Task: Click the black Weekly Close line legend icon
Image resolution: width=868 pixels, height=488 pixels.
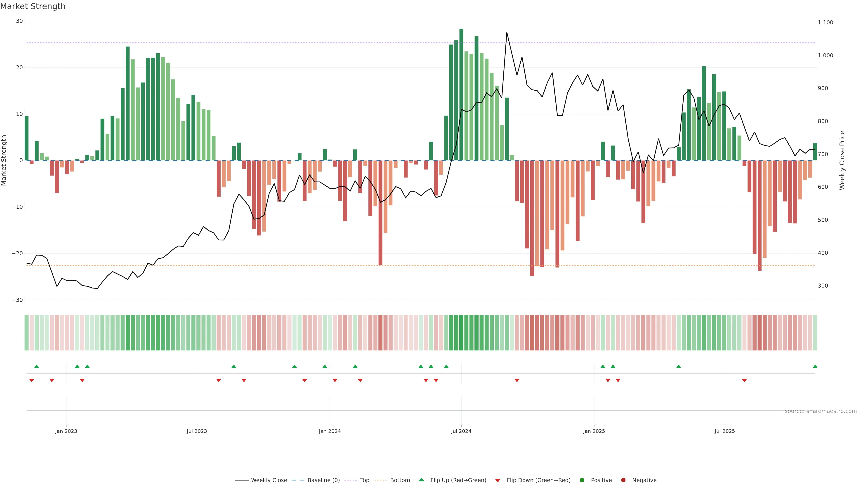Action: tap(242, 480)
